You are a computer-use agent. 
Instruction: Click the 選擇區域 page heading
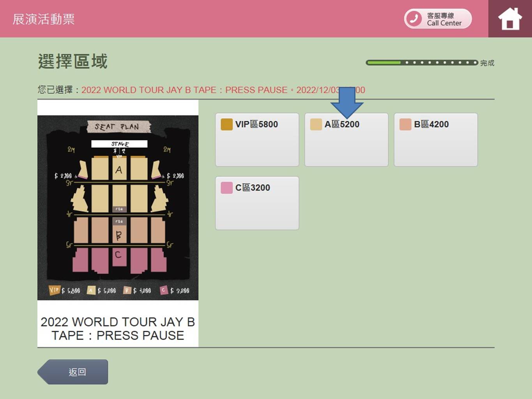coord(72,62)
